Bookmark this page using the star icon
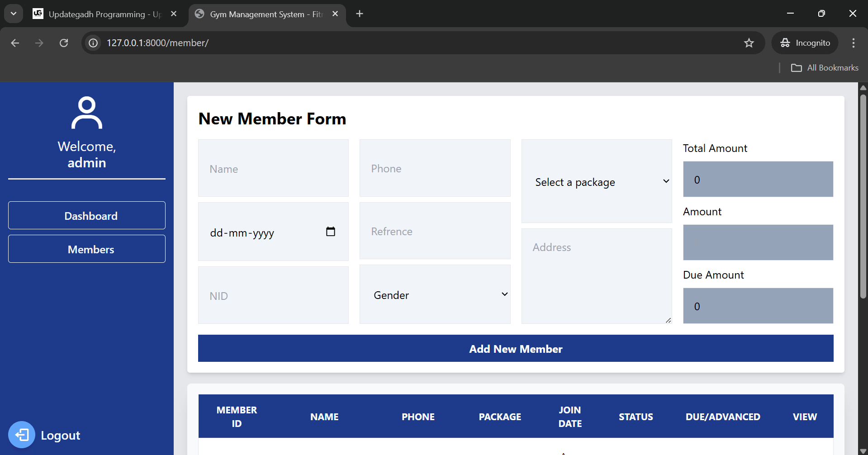868x455 pixels. [749, 43]
